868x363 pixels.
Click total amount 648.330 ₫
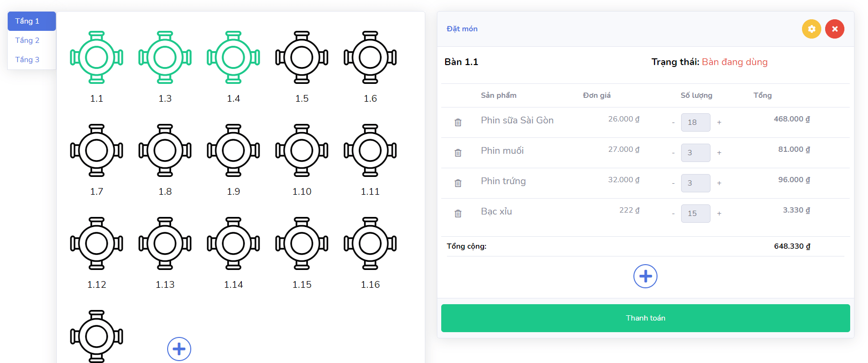click(x=792, y=246)
